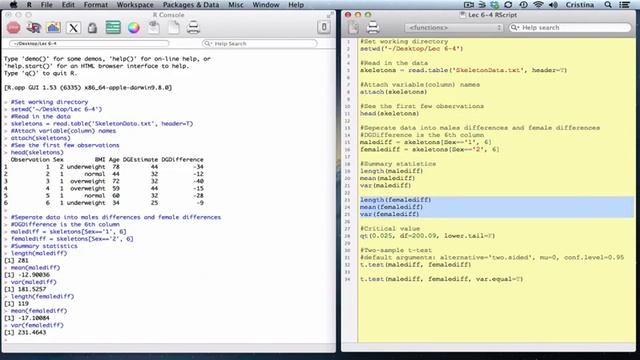Click the lock authentication icon in R Console

pos(93,28)
